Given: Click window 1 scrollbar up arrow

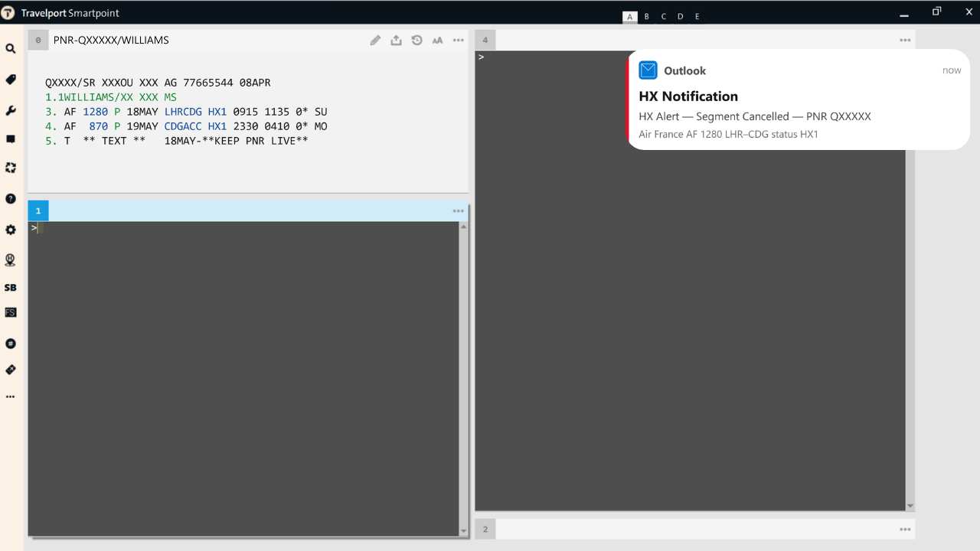Looking at the screenshot, I should tap(463, 227).
